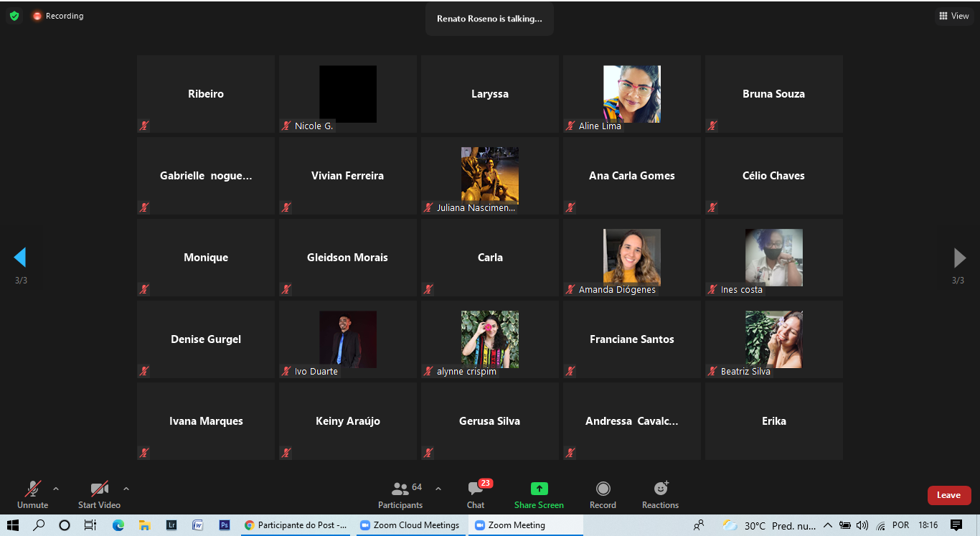This screenshot has width=980, height=536.
Task: Start video with the camera button
Action: pos(99,494)
